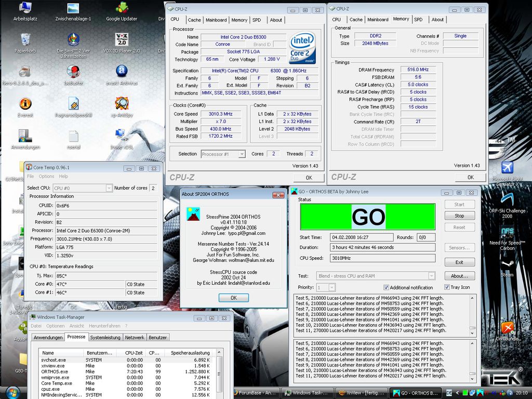Click the Windows Start orb
This screenshot has width=532, height=399.
tap(12, 393)
